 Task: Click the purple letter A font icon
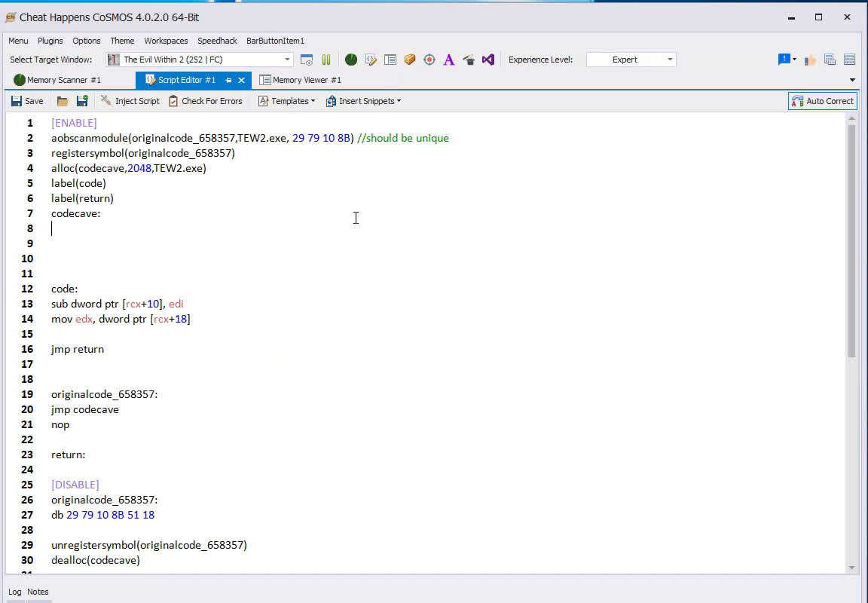tap(449, 60)
